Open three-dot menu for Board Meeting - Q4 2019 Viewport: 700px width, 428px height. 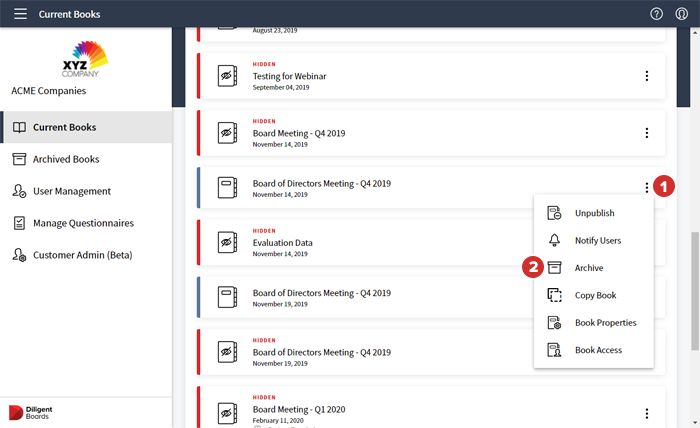tap(647, 133)
